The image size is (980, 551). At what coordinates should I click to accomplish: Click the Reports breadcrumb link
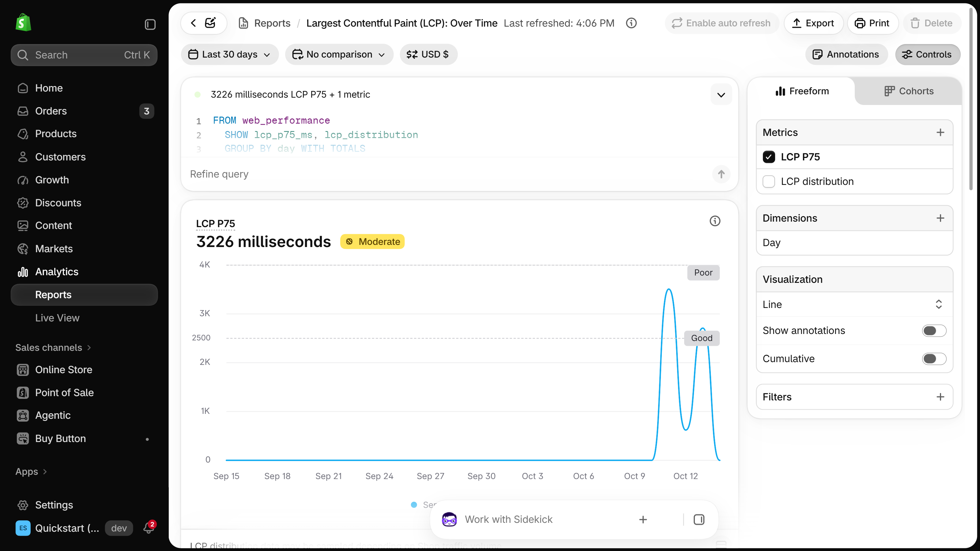pos(272,23)
